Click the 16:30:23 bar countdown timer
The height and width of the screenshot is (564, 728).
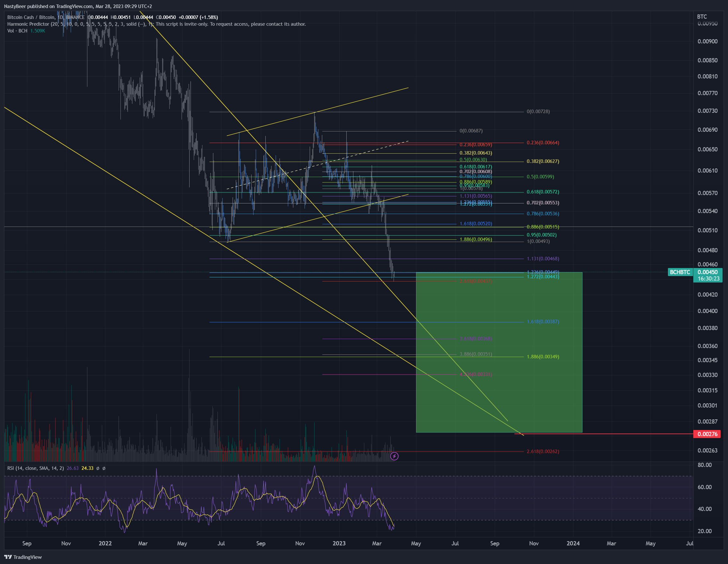point(709,279)
